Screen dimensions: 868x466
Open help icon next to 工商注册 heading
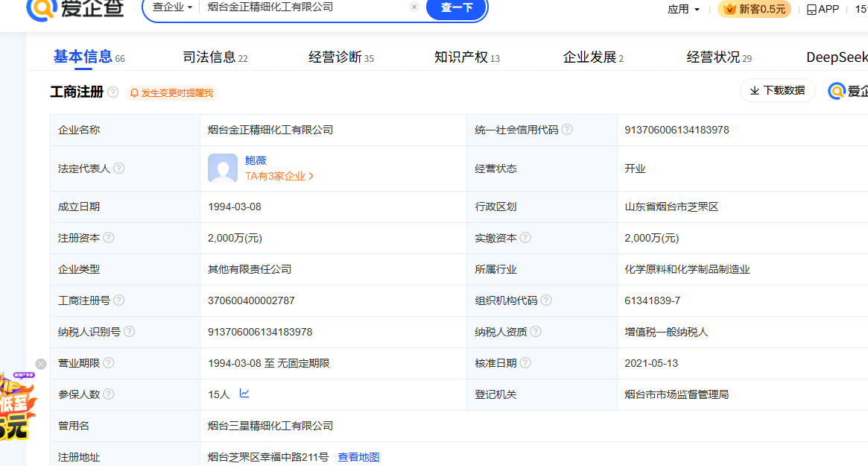pyautogui.click(x=113, y=92)
